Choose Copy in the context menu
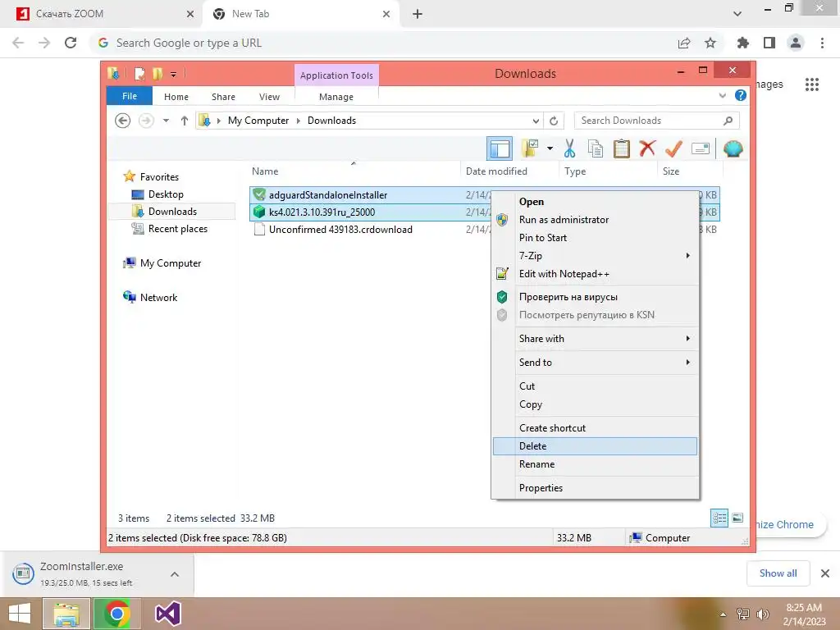Screen dimensions: 840x630 pos(595,404)
